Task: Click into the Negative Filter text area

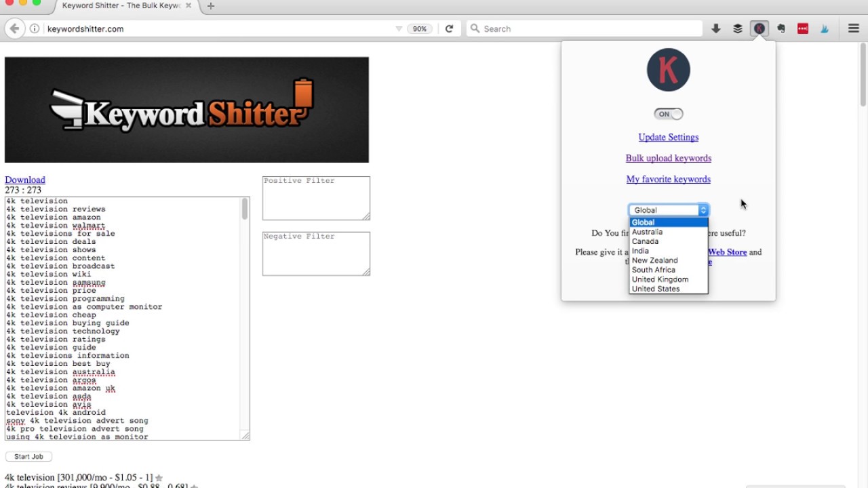Action: click(x=316, y=253)
